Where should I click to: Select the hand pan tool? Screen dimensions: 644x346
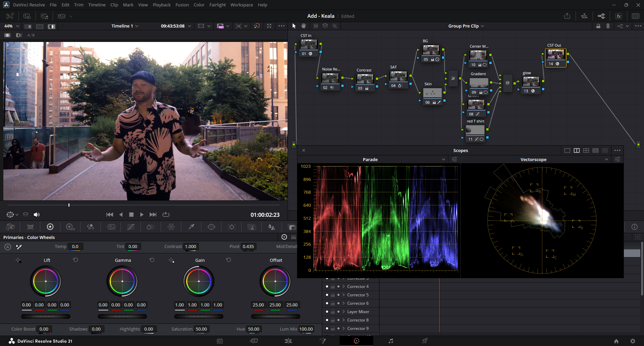click(x=304, y=26)
